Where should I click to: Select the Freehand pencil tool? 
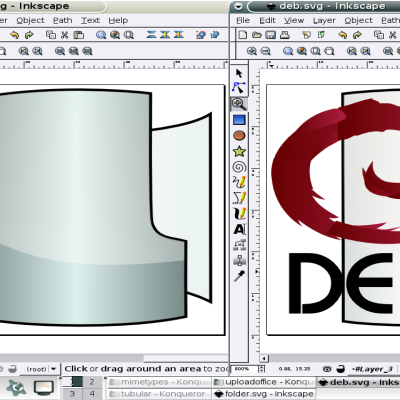239,182
